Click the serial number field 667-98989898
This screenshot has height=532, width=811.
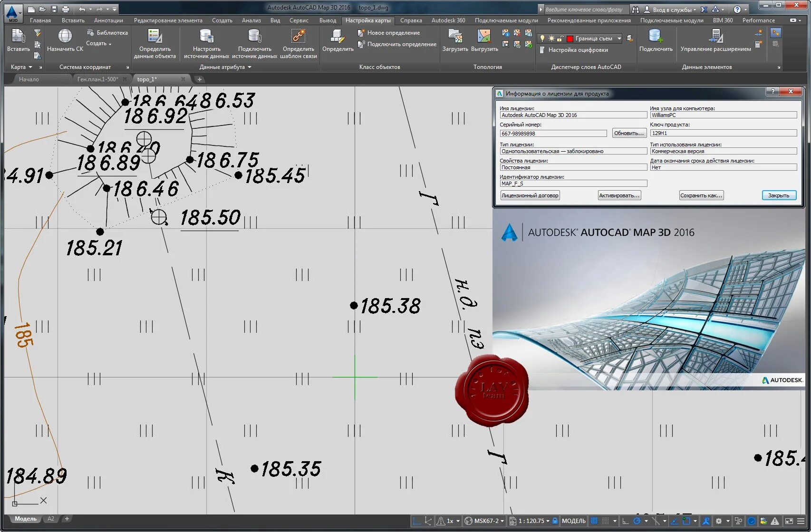pos(553,134)
